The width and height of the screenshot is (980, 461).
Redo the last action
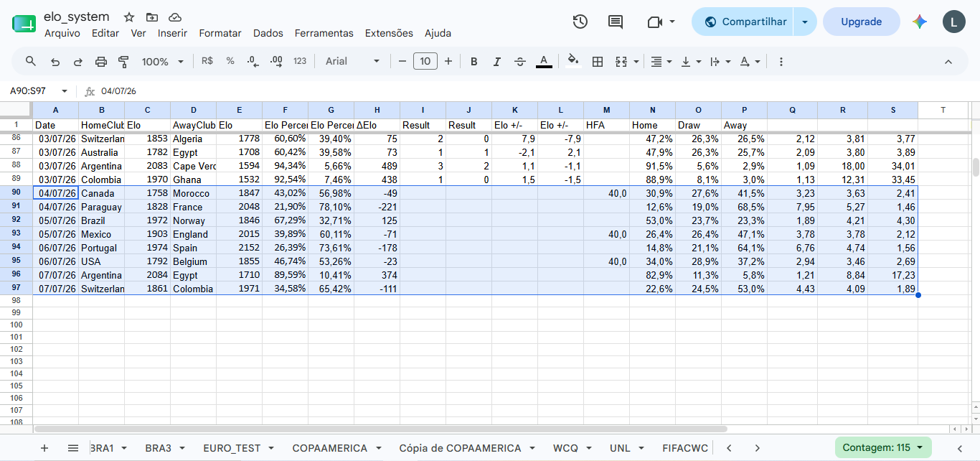click(x=77, y=62)
